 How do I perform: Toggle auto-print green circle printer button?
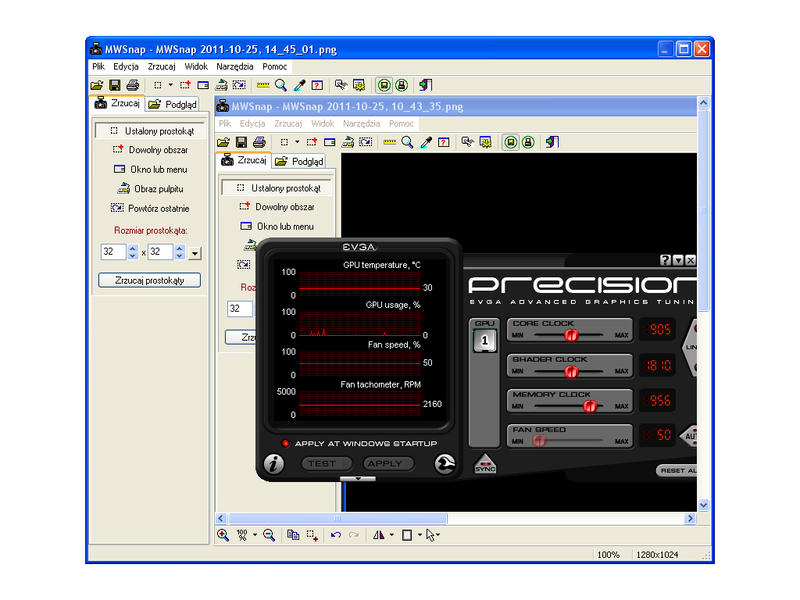[x=402, y=85]
